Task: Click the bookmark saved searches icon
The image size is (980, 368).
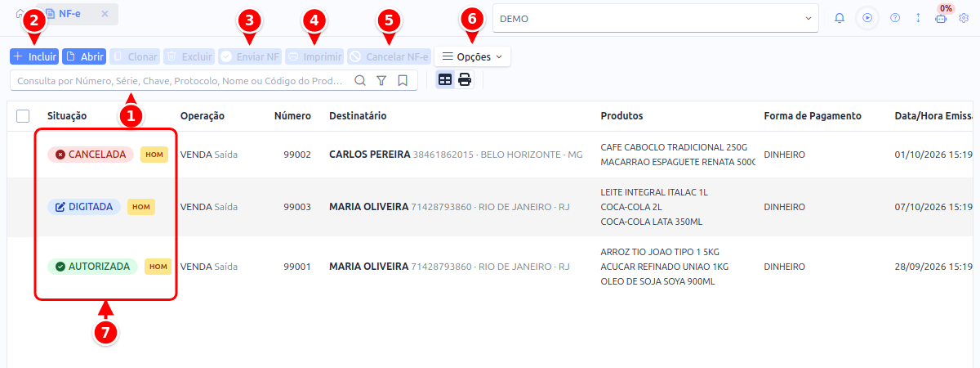Action: (403, 80)
